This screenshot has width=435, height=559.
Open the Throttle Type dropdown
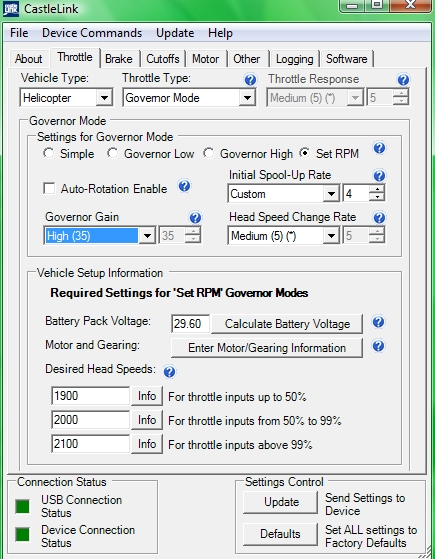(247, 98)
